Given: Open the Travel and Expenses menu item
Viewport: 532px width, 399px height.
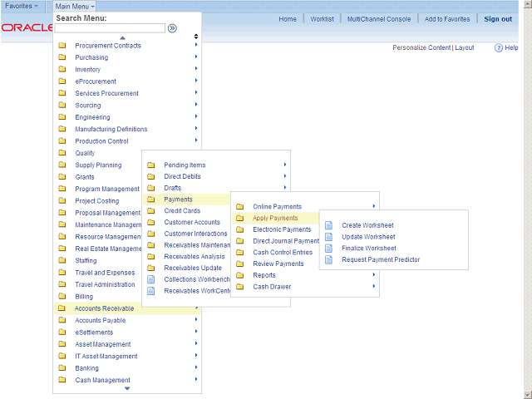Looking at the screenshot, I should pos(105,273).
